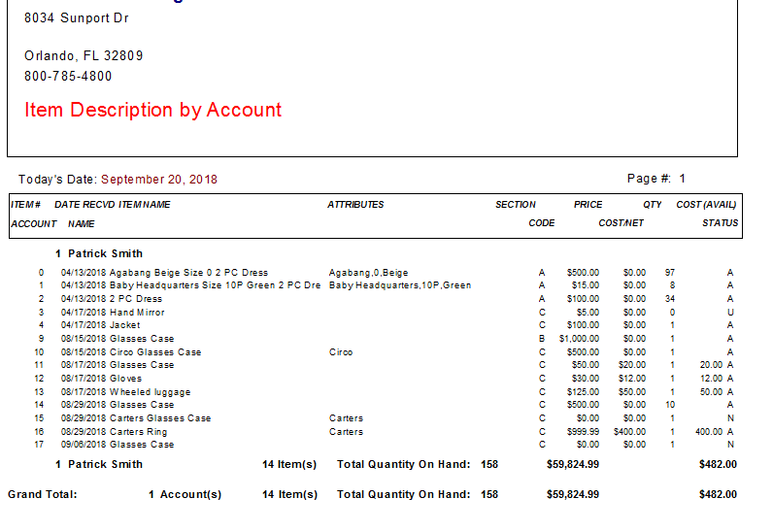Image resolution: width=773 pixels, height=532 pixels.
Task: Select the Gloves item row
Action: 386,379
